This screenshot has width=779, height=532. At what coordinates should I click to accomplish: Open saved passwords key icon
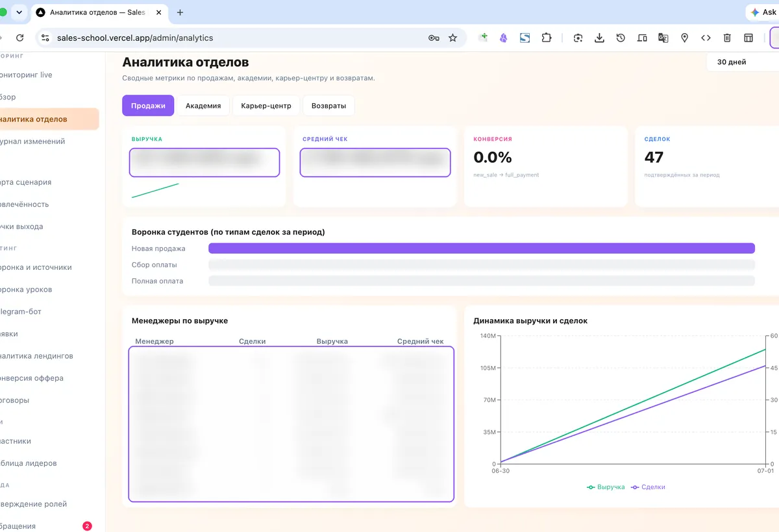coord(434,38)
